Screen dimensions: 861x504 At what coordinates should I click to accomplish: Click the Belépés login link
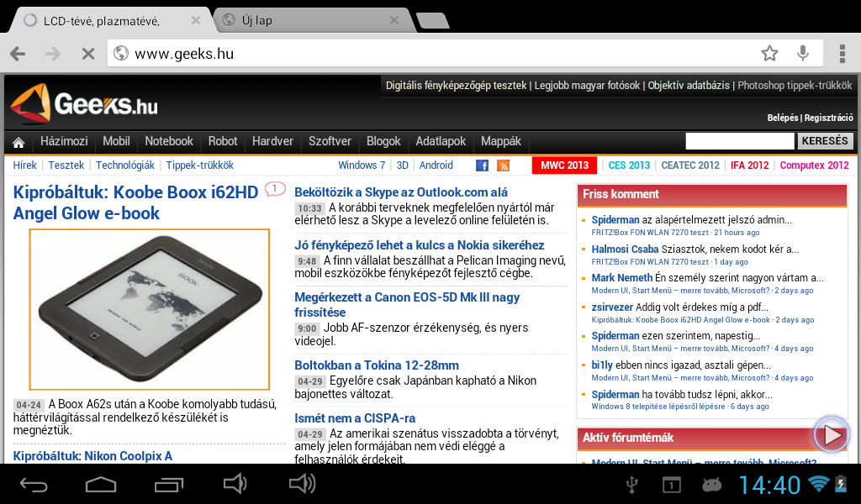click(782, 118)
